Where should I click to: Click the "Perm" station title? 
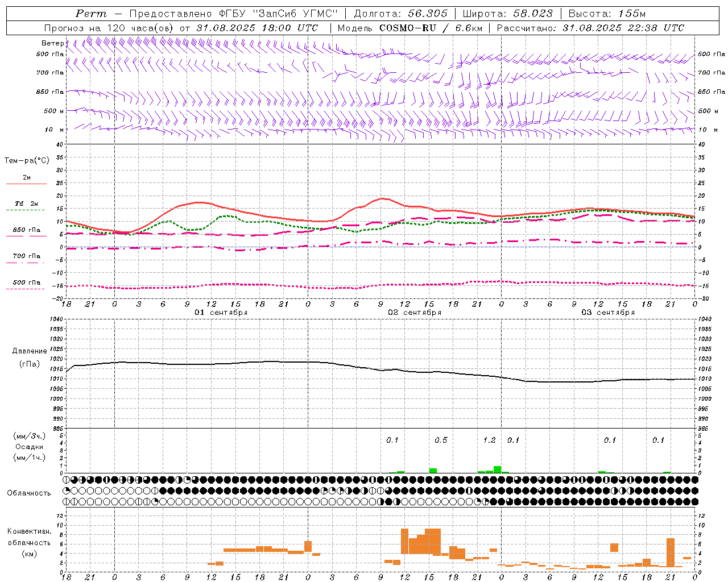point(90,14)
